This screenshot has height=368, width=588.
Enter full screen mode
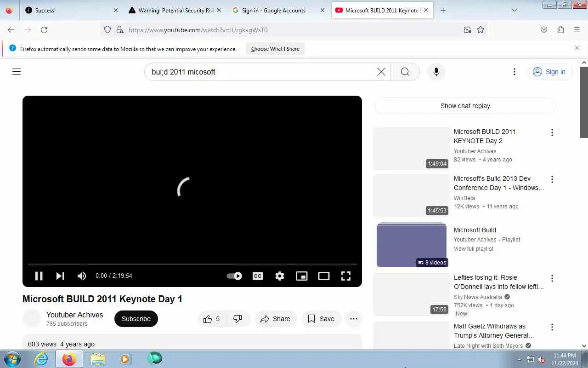click(346, 276)
